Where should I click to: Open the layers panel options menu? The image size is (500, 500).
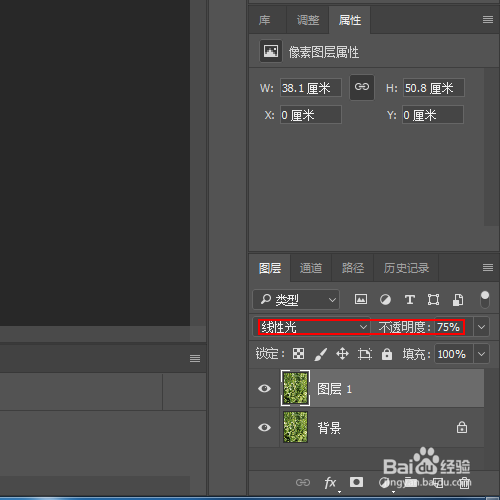click(488, 267)
